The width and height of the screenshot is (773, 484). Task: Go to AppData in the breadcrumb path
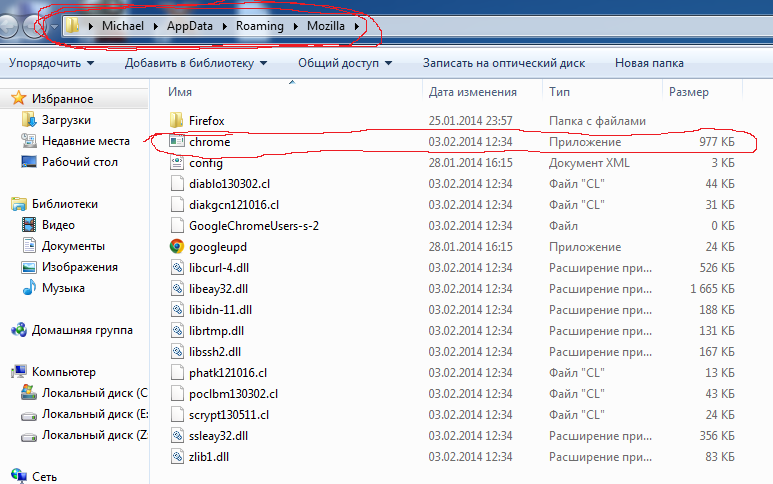pos(190,26)
